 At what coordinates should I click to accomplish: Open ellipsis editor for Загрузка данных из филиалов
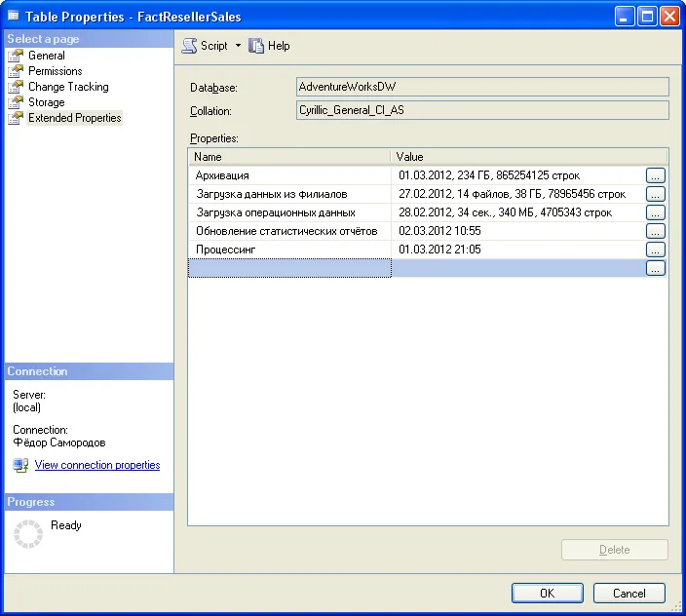656,194
